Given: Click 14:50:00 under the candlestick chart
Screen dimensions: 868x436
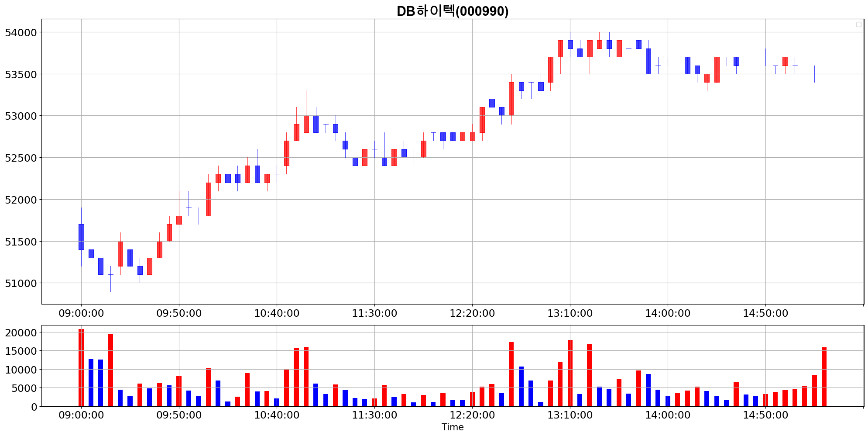Looking at the screenshot, I should click(x=765, y=313).
